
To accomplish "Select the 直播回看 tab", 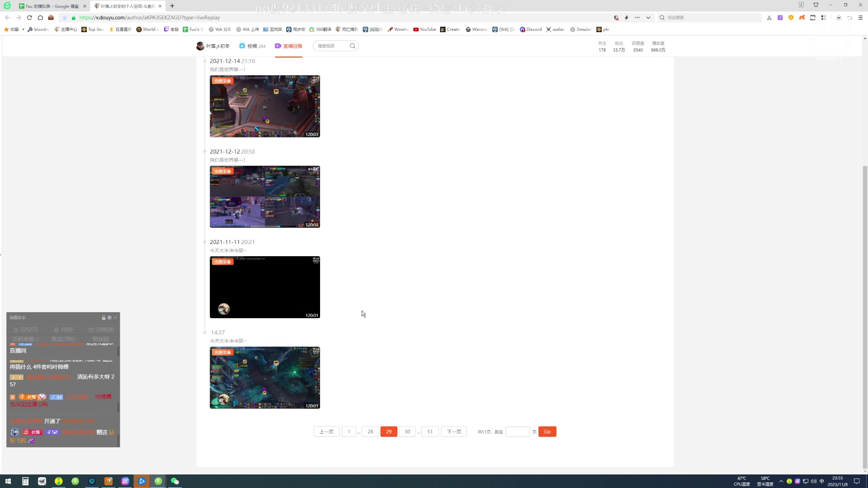I will coord(288,46).
